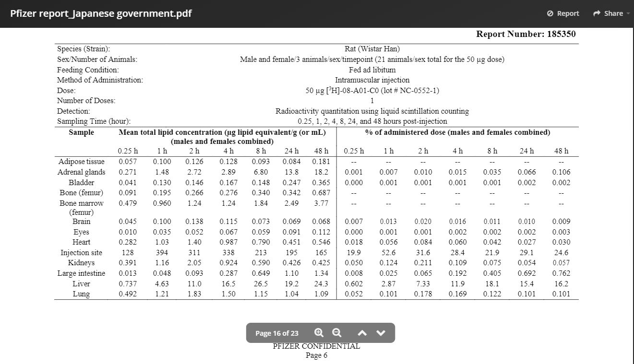634x364 pixels.
Task: Click 'Rat (Wistar Han)' species value
Action: pos(372,49)
